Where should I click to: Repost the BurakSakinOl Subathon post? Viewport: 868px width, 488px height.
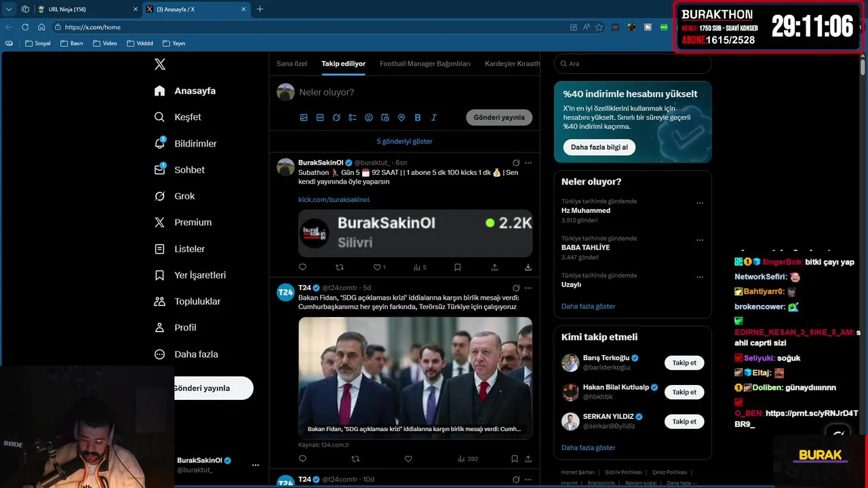click(x=340, y=267)
